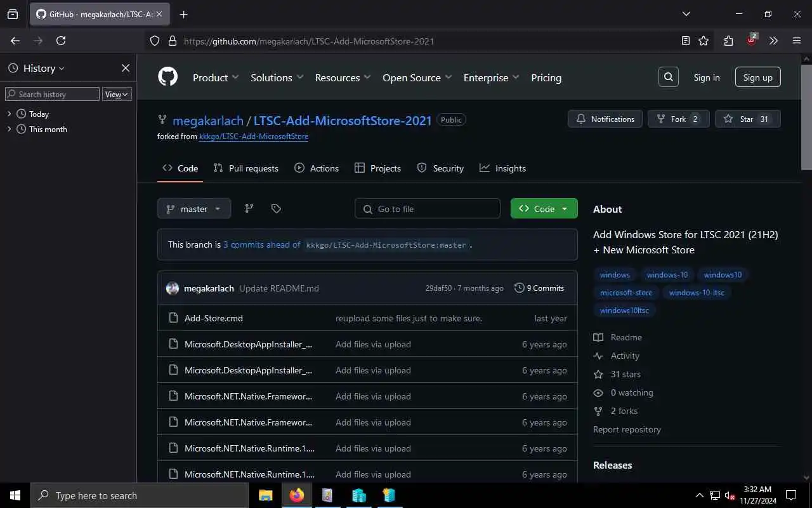Screen dimensions: 812x508
Task: Open GitHub search with the magnifier icon
Action: coord(669,77)
